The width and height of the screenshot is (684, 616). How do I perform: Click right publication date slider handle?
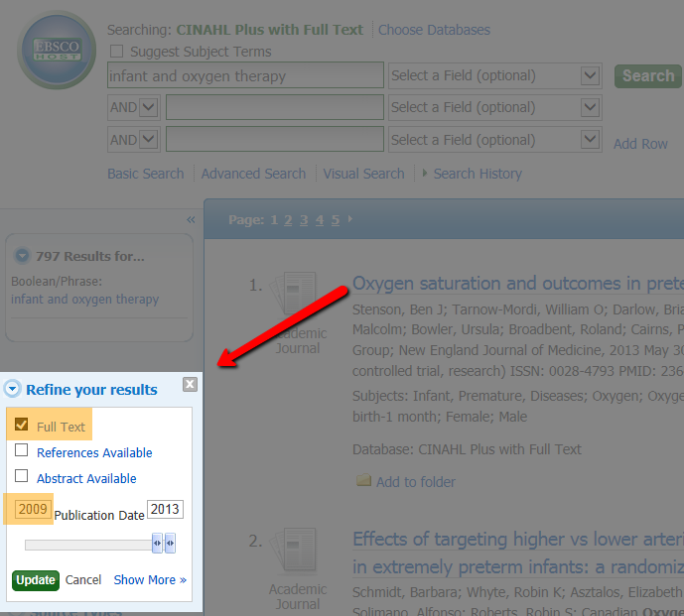coord(170,544)
